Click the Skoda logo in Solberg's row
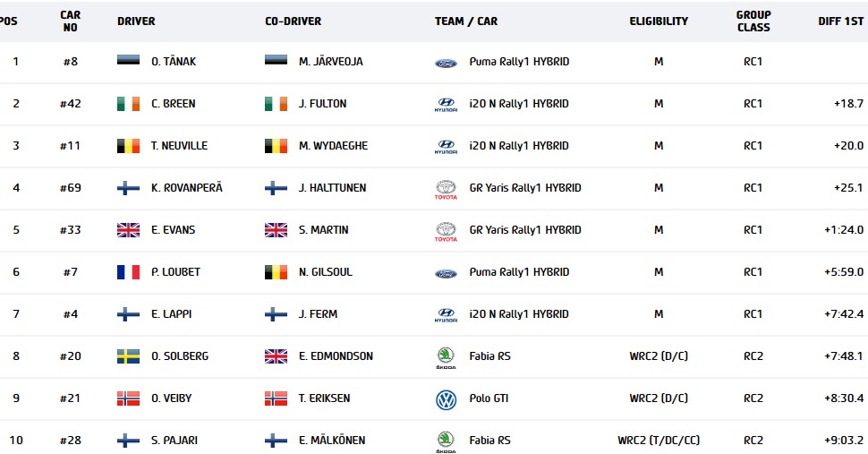Viewport: 868px width, 454px height. coord(445,357)
